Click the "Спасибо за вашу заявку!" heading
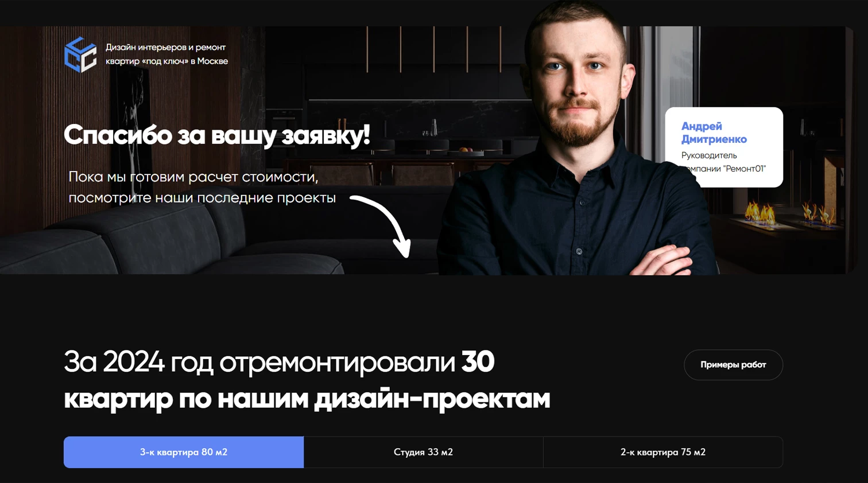The image size is (868, 483). (217, 135)
